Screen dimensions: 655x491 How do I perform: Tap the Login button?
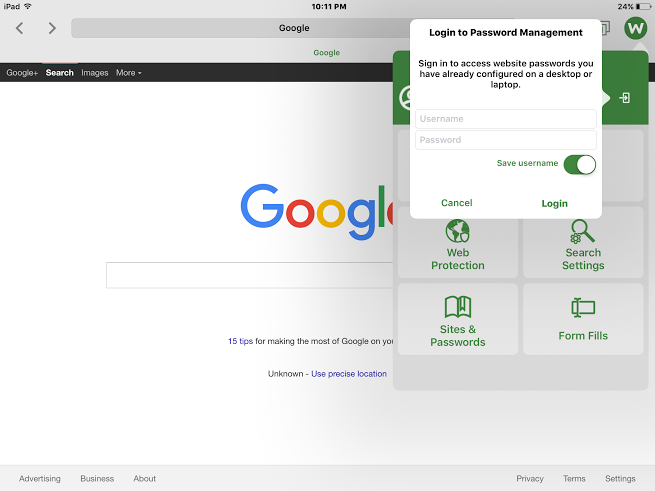point(554,204)
